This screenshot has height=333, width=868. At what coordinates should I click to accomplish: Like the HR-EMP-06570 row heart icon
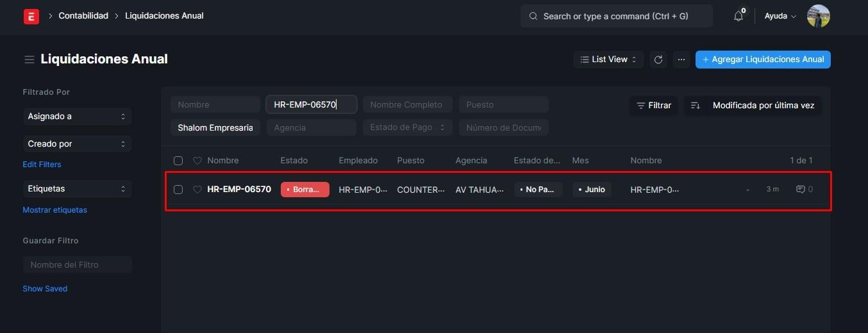[197, 190]
